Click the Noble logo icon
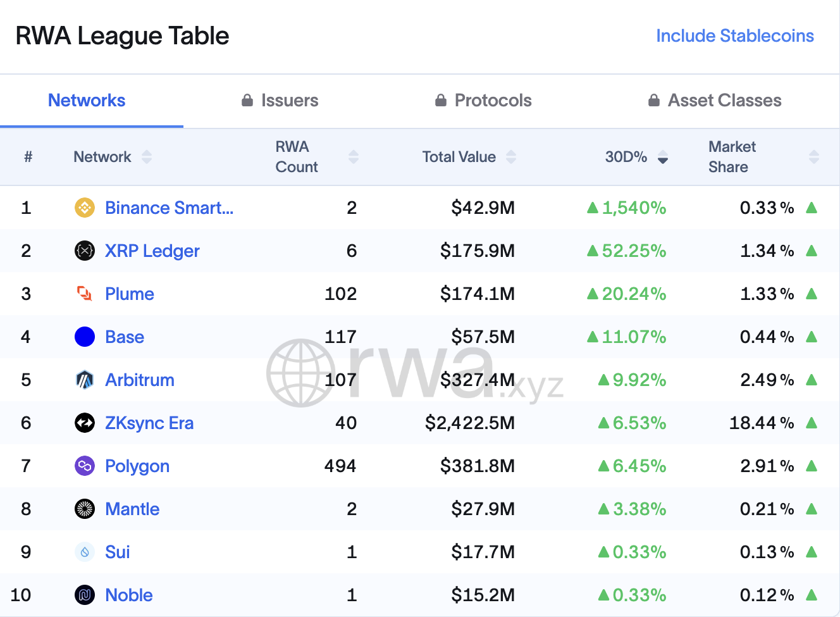Image resolution: width=840 pixels, height=617 pixels. [x=85, y=595]
